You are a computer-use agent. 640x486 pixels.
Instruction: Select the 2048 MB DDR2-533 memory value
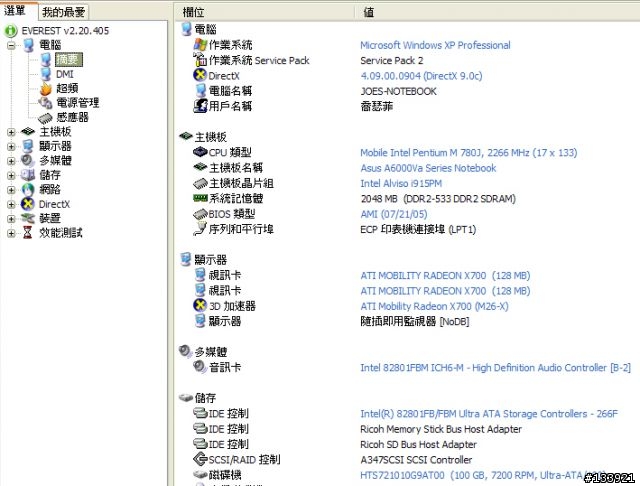click(x=438, y=199)
